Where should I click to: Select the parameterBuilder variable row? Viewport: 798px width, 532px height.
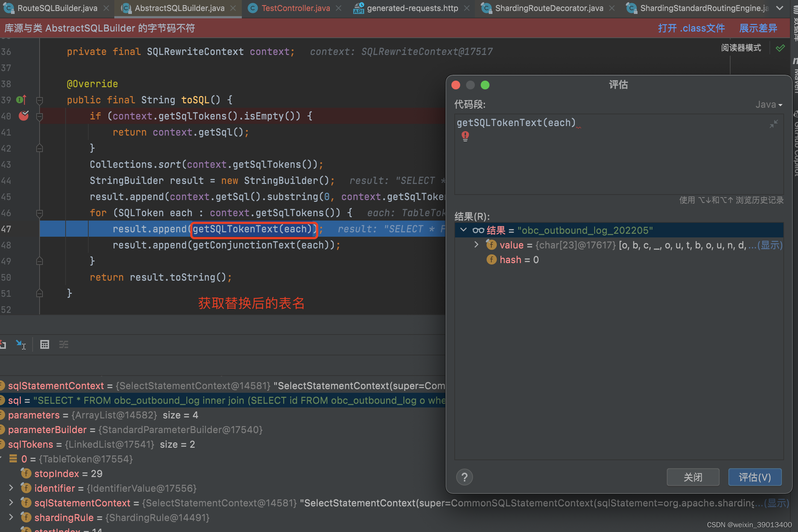[x=223, y=430]
